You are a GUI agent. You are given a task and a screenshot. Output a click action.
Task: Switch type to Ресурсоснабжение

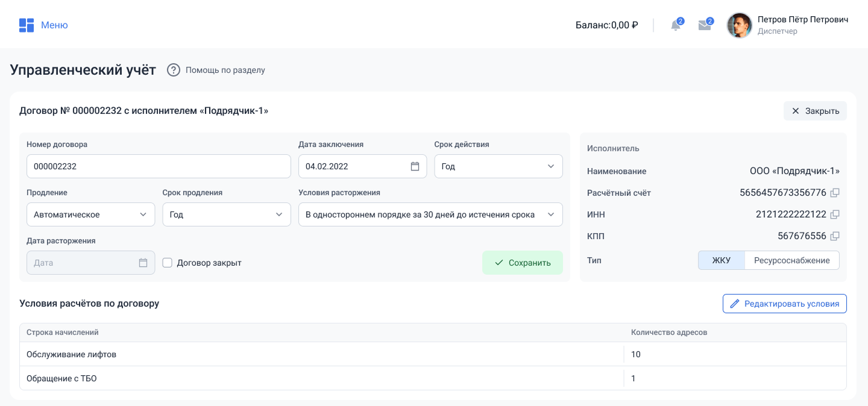click(791, 260)
